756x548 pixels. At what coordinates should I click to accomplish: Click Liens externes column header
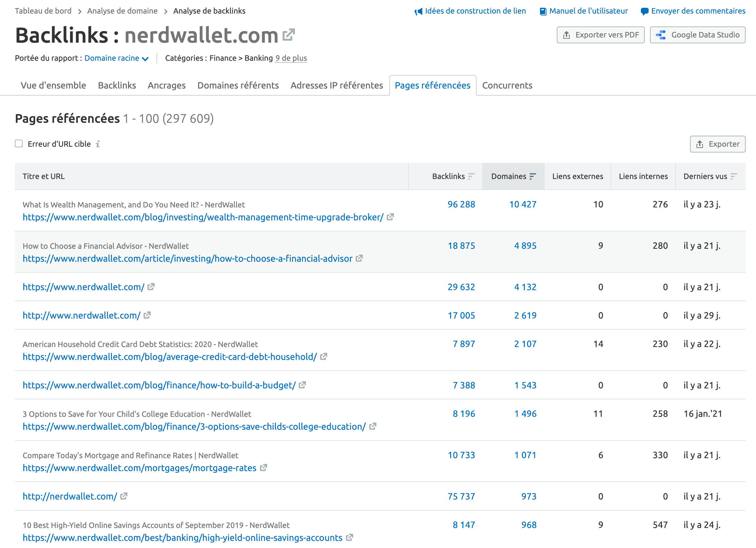tap(578, 176)
